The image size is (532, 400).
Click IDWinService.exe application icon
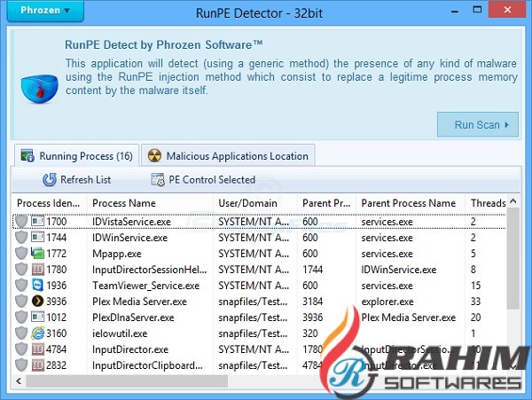pos(37,237)
